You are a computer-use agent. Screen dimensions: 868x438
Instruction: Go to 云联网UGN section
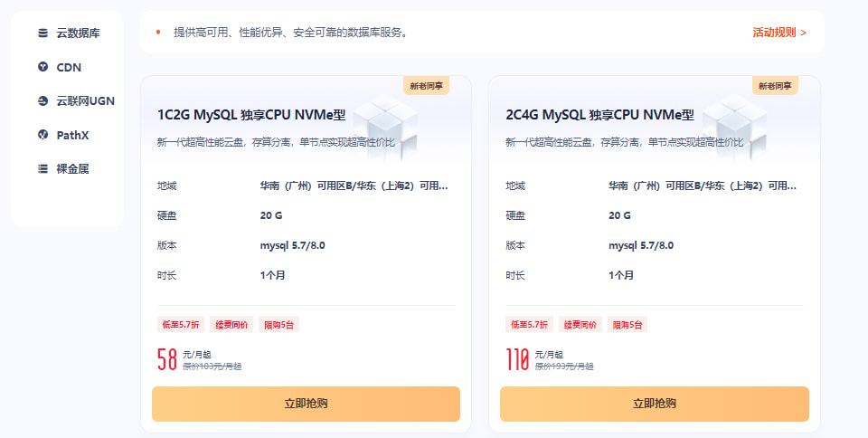(85, 100)
